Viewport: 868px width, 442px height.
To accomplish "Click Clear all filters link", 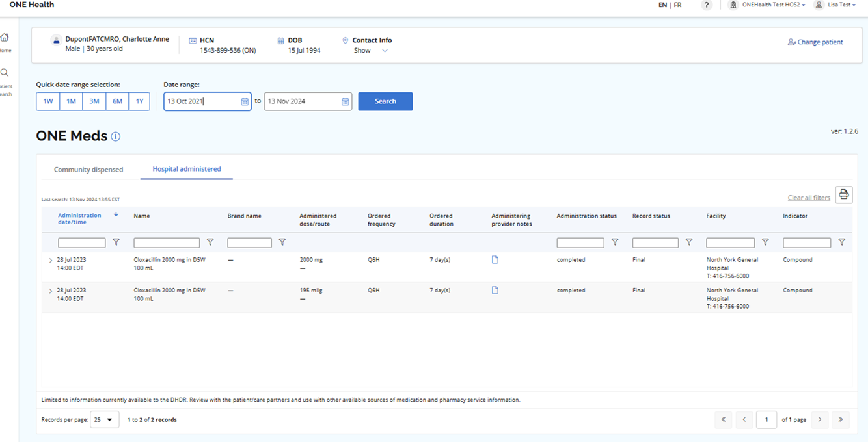I will pyautogui.click(x=809, y=198).
